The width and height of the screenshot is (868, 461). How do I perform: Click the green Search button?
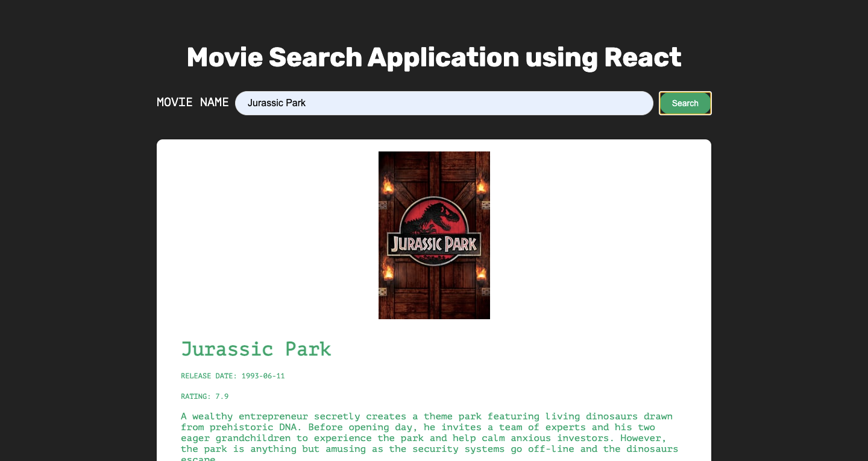pos(685,103)
